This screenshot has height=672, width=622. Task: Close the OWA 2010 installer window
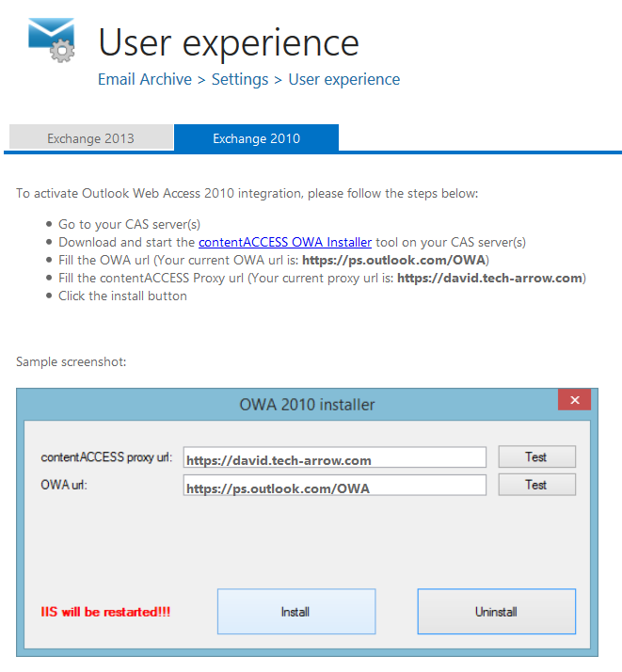(x=574, y=400)
